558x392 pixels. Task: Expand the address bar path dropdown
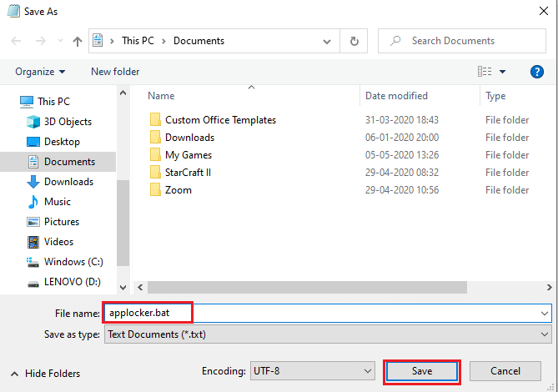coord(327,42)
